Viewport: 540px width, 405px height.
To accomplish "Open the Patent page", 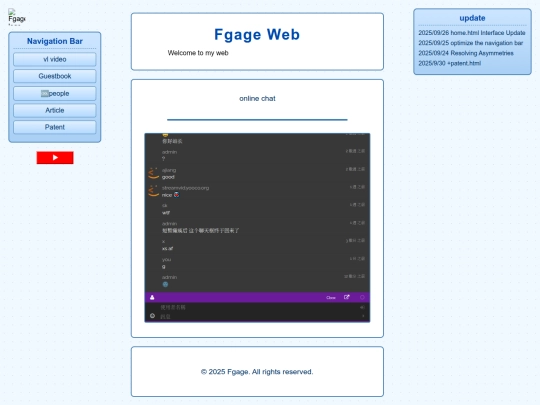I will point(55,127).
